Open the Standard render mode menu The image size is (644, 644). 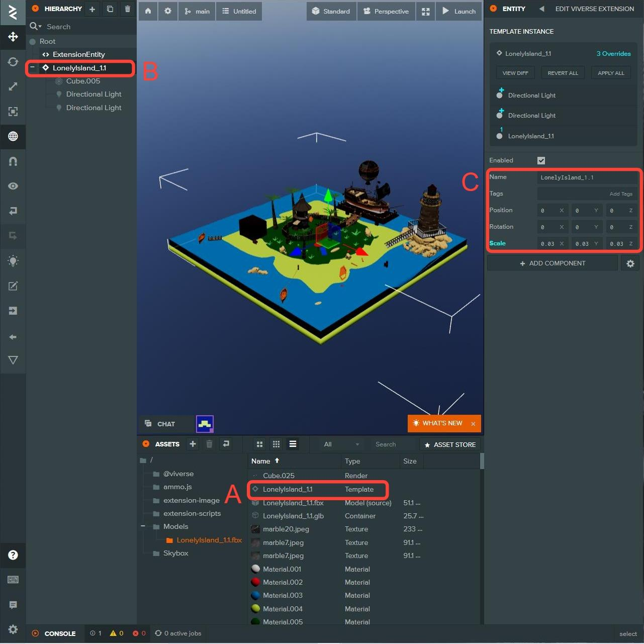(x=331, y=11)
